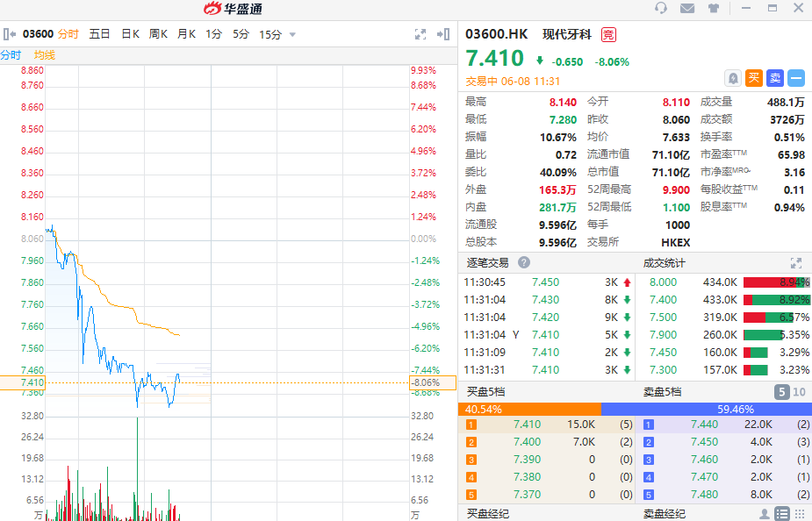The height and width of the screenshot is (521, 812).
Task: Open help icon beside 逐笔交易
Action: pyautogui.click(x=524, y=262)
